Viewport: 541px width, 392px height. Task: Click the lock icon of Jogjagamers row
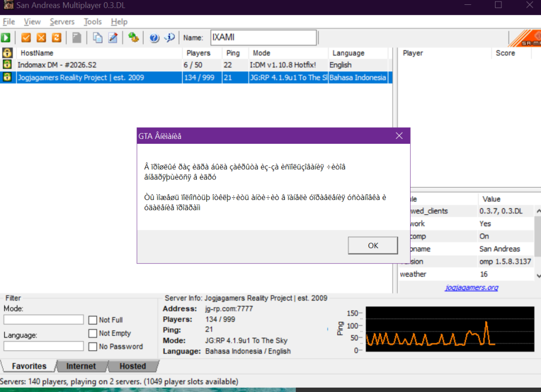click(x=7, y=77)
